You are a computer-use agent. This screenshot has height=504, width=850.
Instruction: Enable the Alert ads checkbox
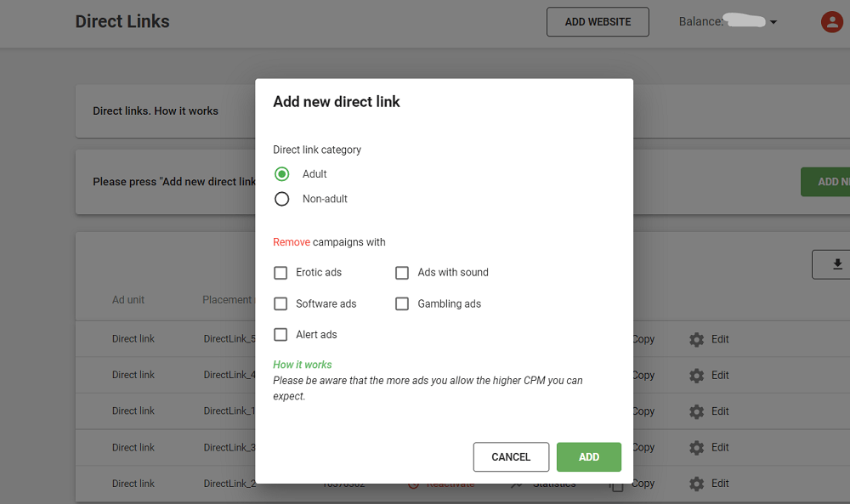280,334
